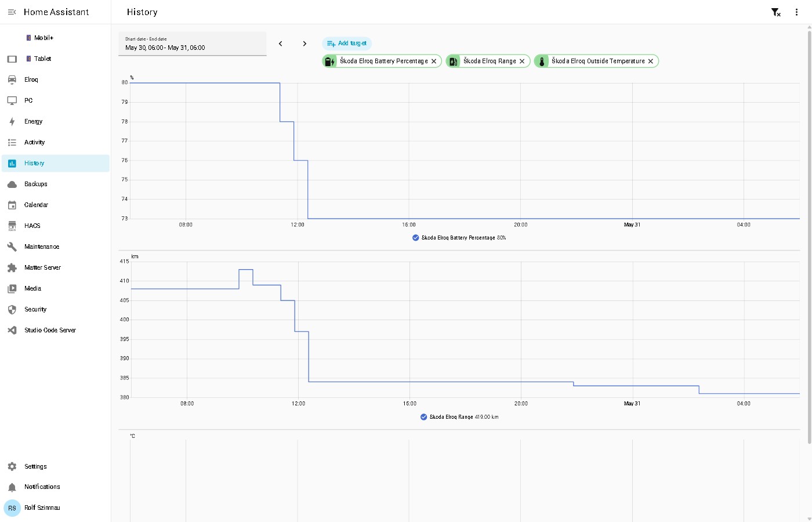Open Maintenance in the sidebar
The height and width of the screenshot is (522, 812).
click(x=56, y=246)
